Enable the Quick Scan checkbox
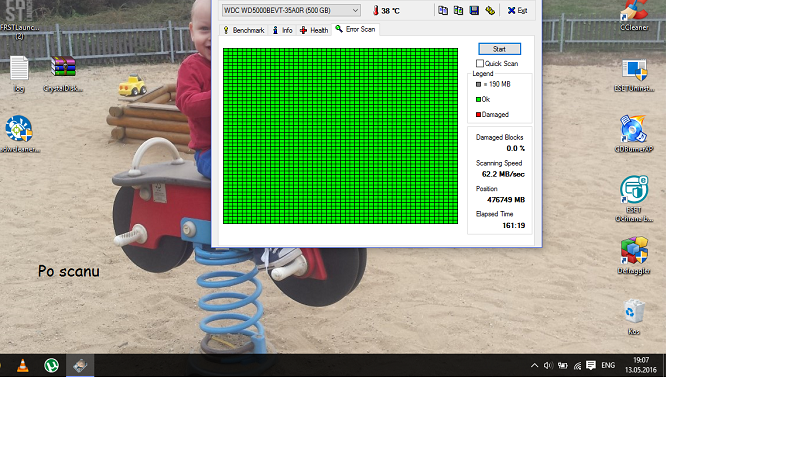Screen dimensions: 800x449 point(481,63)
